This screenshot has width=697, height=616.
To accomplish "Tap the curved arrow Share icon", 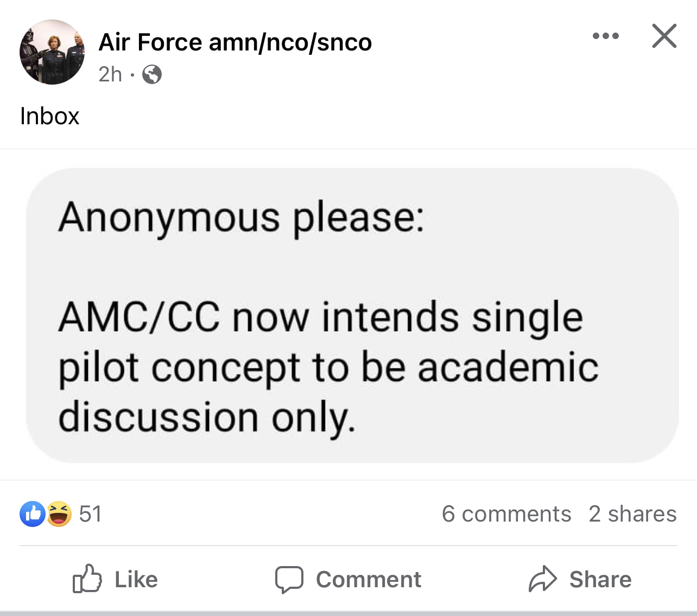I will pyautogui.click(x=543, y=579).
